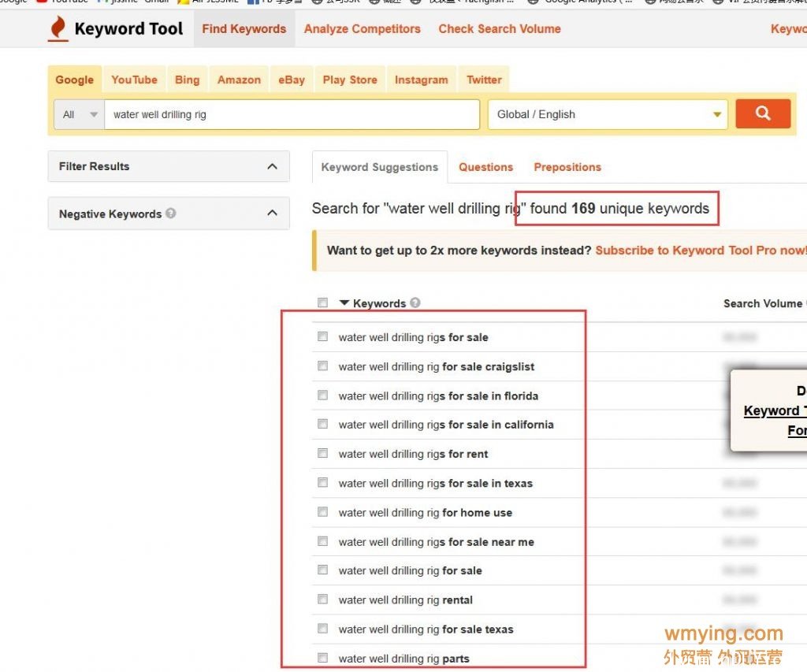The image size is (807, 672).
Task: Open the Find Keywords menu
Action: pos(244,29)
